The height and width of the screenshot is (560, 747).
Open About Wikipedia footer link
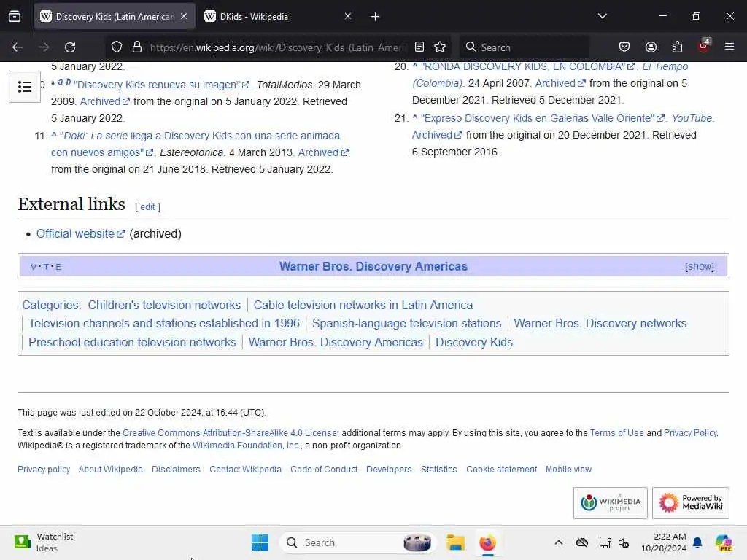click(111, 469)
